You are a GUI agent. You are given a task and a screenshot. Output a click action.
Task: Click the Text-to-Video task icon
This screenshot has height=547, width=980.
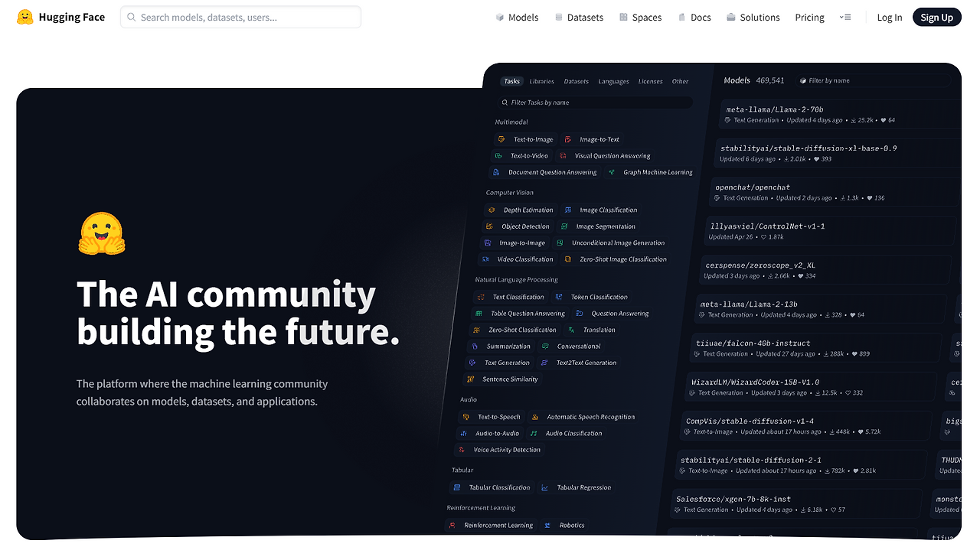(x=499, y=155)
